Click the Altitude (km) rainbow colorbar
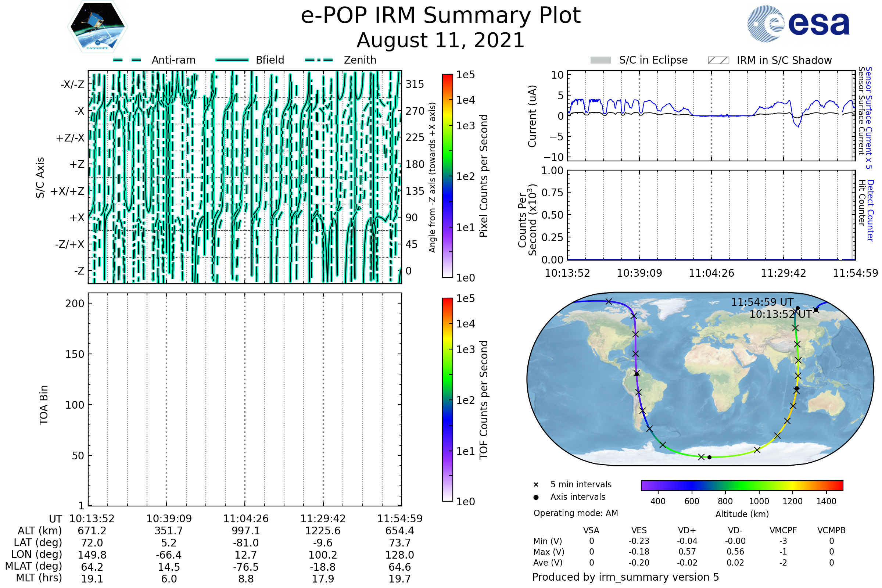The height and width of the screenshot is (588, 882). tap(742, 485)
